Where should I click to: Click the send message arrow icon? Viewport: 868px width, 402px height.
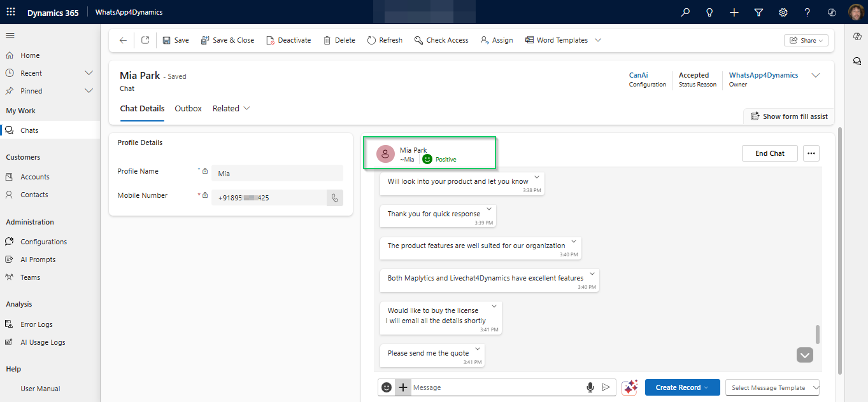(x=606, y=387)
